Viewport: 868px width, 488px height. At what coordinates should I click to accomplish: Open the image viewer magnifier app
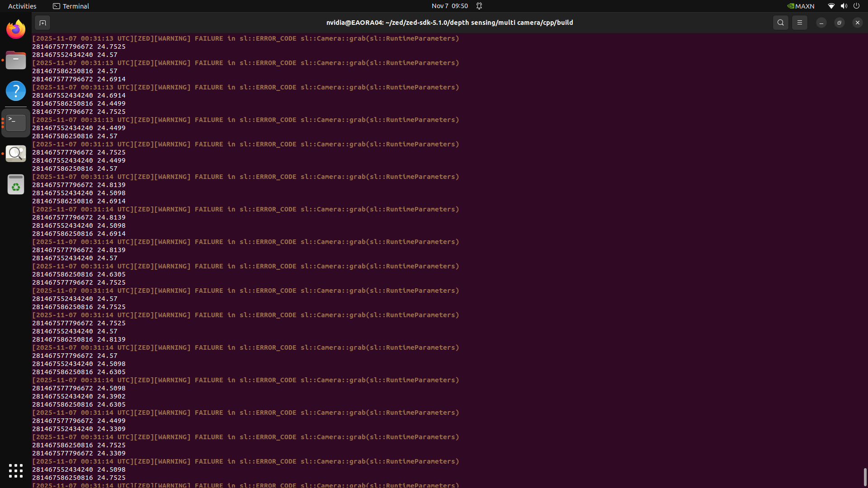(16, 154)
